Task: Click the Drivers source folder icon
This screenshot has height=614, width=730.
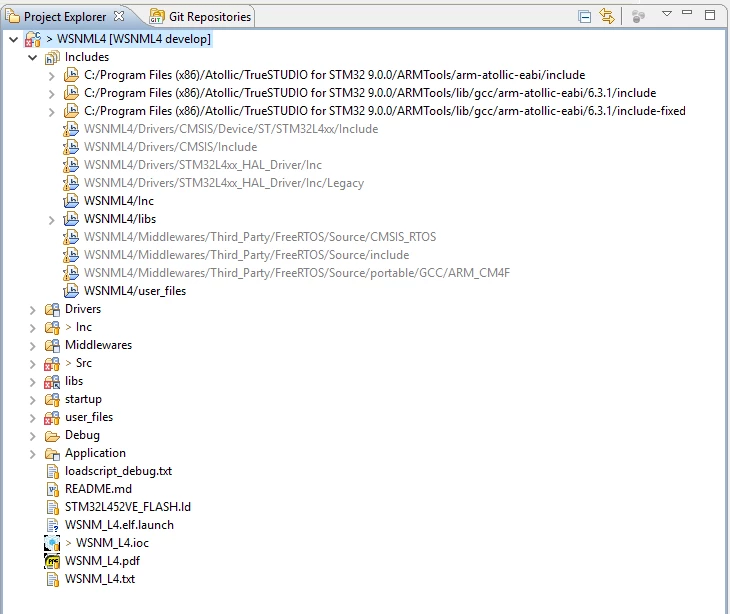Action: click(x=52, y=310)
